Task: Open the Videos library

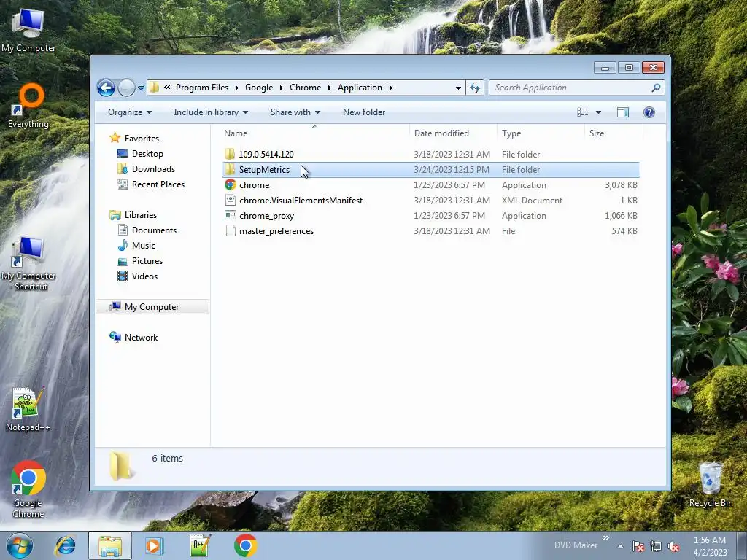Action: pos(144,276)
